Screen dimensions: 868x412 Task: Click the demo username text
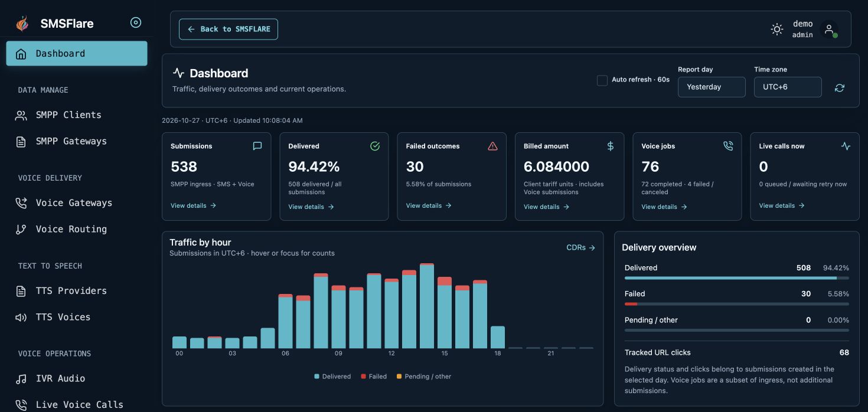tap(802, 24)
